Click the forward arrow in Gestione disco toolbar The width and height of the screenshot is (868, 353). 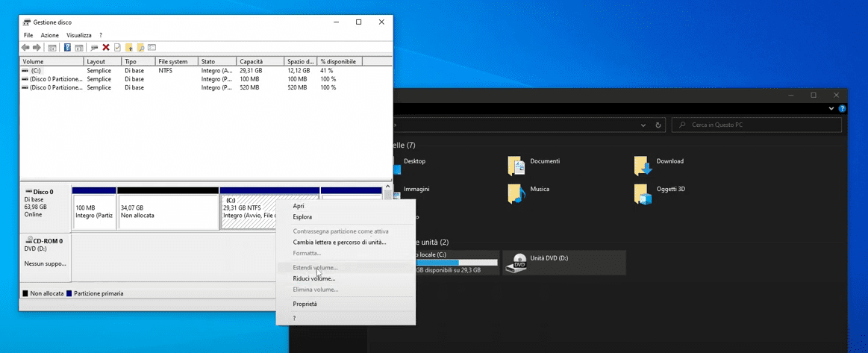pos(37,48)
